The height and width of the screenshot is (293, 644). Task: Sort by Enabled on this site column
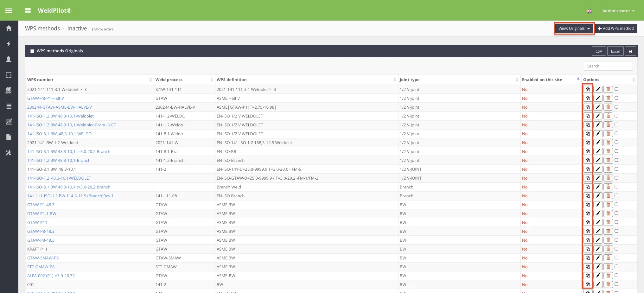[551, 80]
